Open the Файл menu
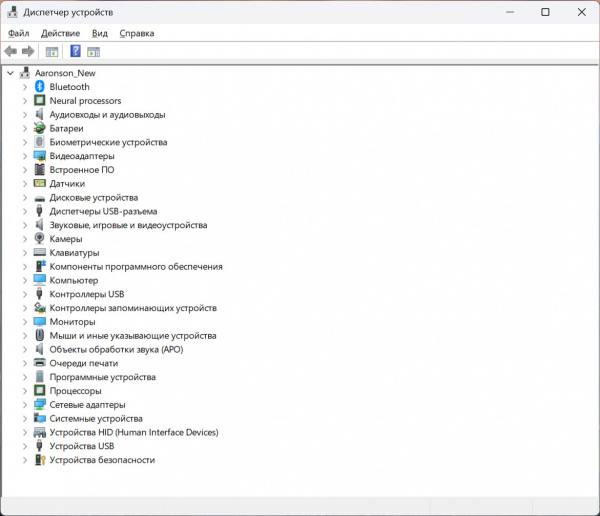 [x=19, y=33]
